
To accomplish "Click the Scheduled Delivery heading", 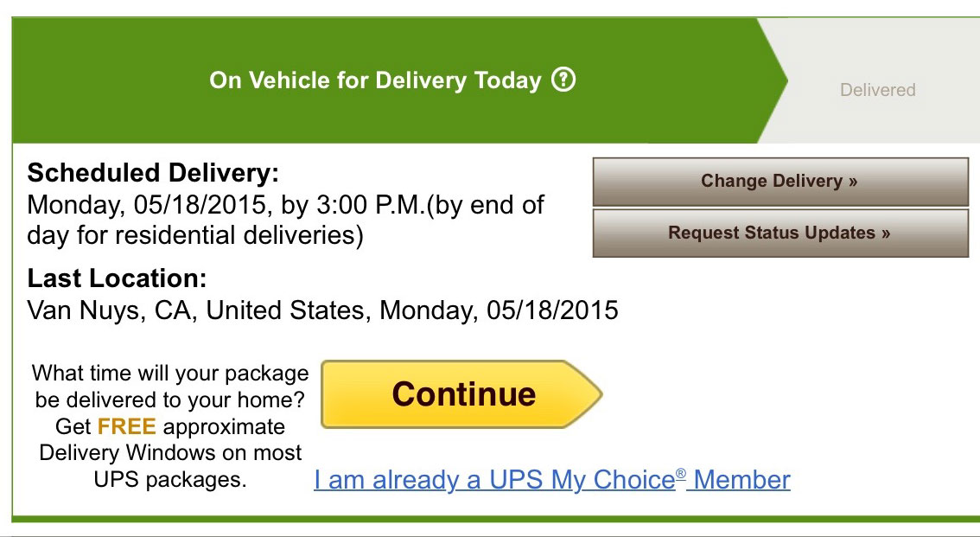I will [x=153, y=173].
